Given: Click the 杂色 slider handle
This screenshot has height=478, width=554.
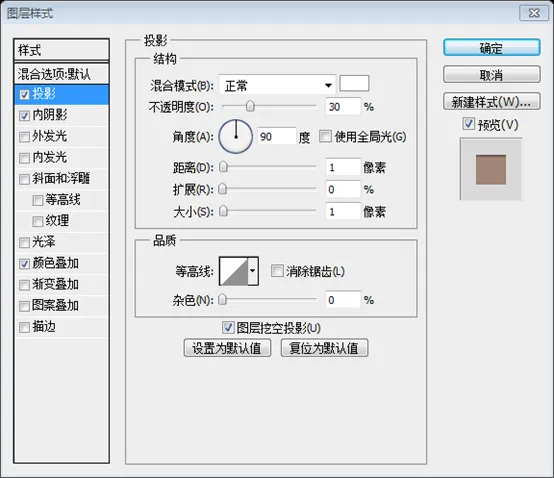Looking at the screenshot, I should [223, 300].
